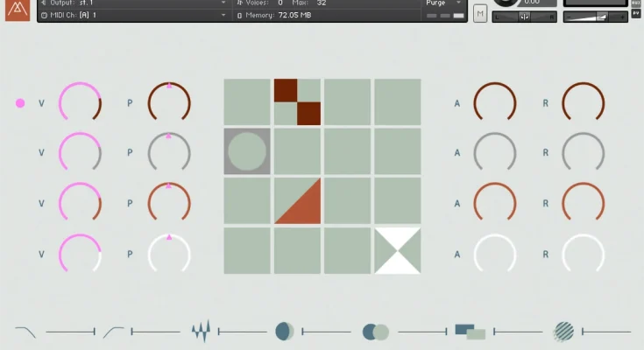
Task: Toggle the orange triangle grid cell
Action: click(x=297, y=200)
